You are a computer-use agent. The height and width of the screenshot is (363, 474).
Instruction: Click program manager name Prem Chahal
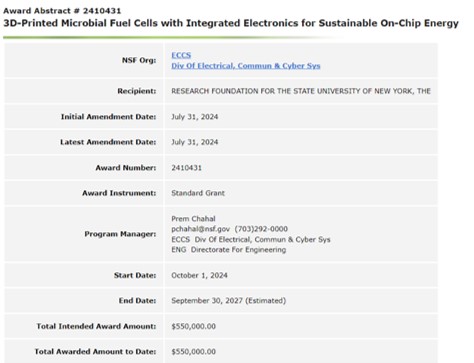pos(193,219)
